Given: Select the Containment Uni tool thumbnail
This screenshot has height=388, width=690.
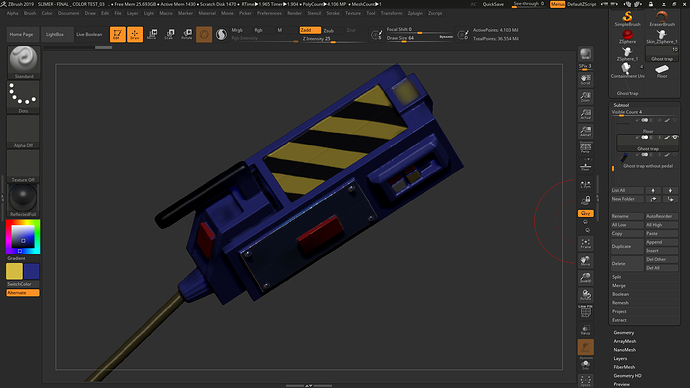Looking at the screenshot, I should pos(628,70).
